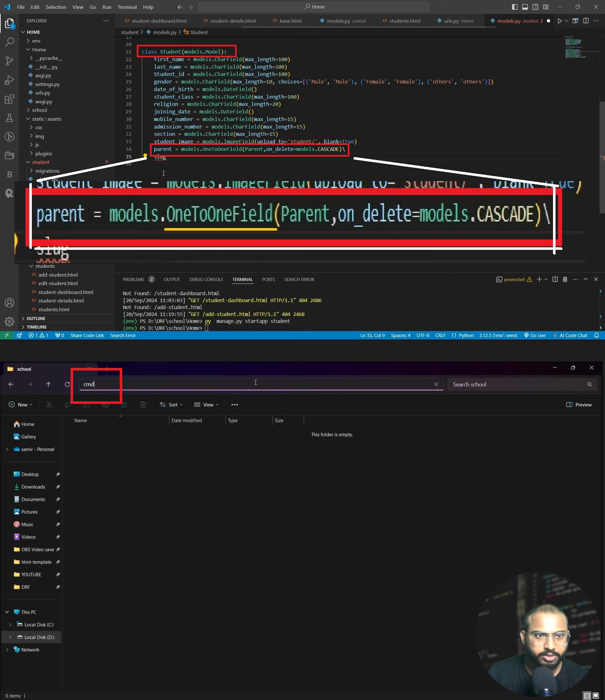The height and width of the screenshot is (700, 605).
Task: Split the editor right
Action: click(586, 21)
